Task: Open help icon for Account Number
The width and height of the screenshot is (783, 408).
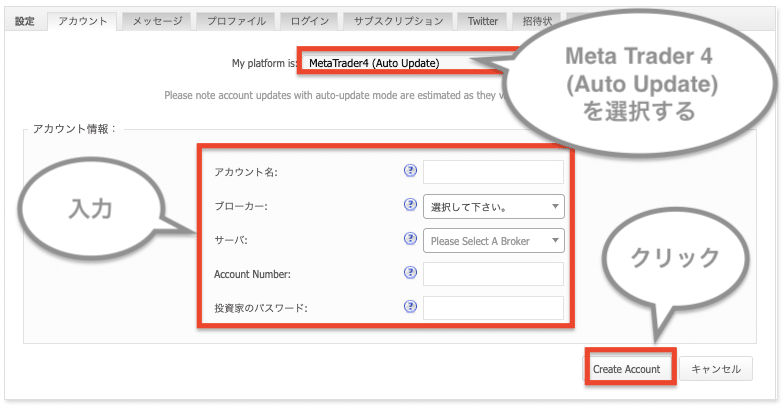Action: (410, 273)
